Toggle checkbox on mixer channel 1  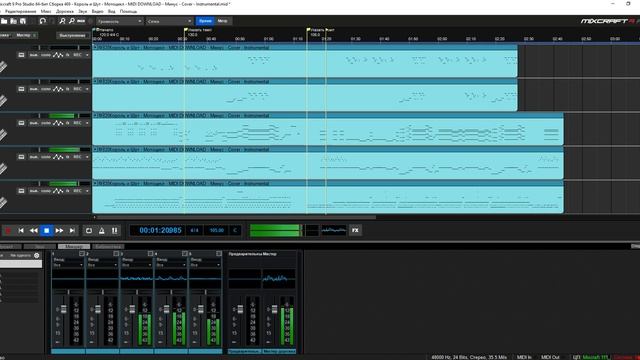tap(82, 254)
